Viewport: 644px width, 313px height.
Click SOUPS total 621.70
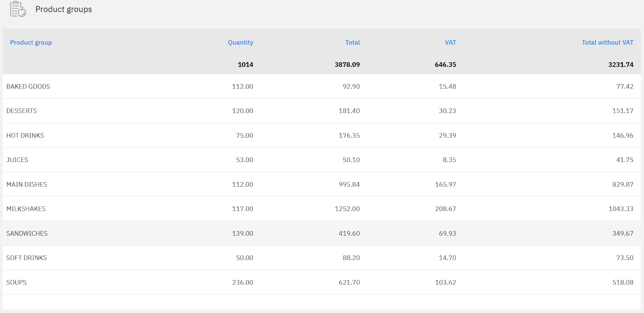point(349,282)
